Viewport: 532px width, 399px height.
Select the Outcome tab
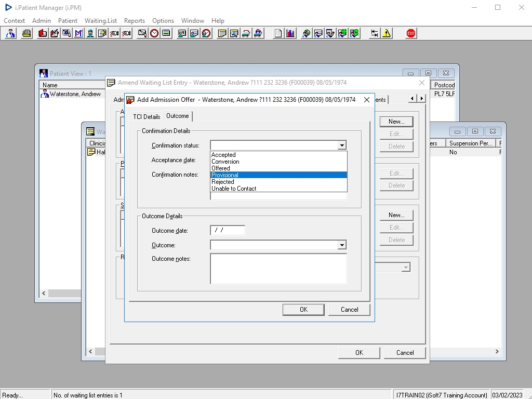(x=178, y=116)
